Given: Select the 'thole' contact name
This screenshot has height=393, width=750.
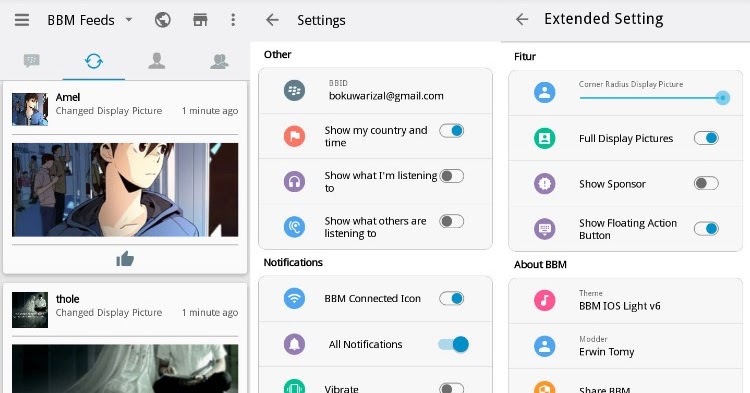Looking at the screenshot, I should 67,299.
